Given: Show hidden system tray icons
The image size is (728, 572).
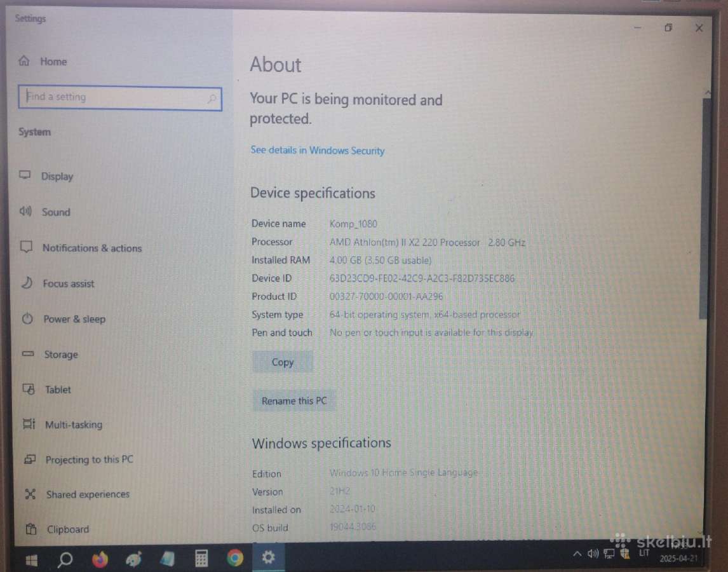Looking at the screenshot, I should click(x=577, y=554).
